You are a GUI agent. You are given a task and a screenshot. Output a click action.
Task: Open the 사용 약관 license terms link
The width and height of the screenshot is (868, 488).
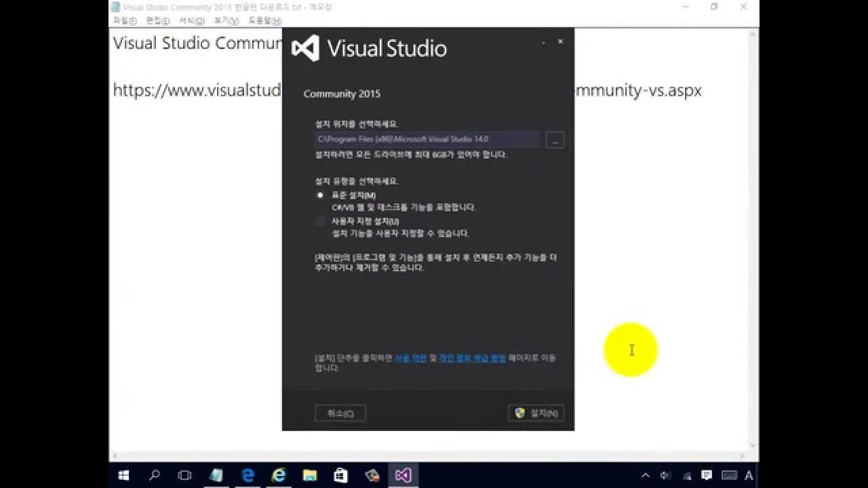tap(411, 357)
